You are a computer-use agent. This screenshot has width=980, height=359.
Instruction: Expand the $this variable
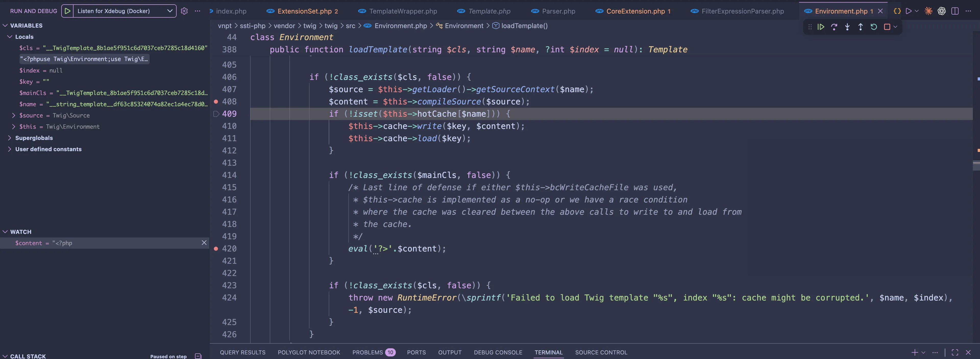[14, 127]
